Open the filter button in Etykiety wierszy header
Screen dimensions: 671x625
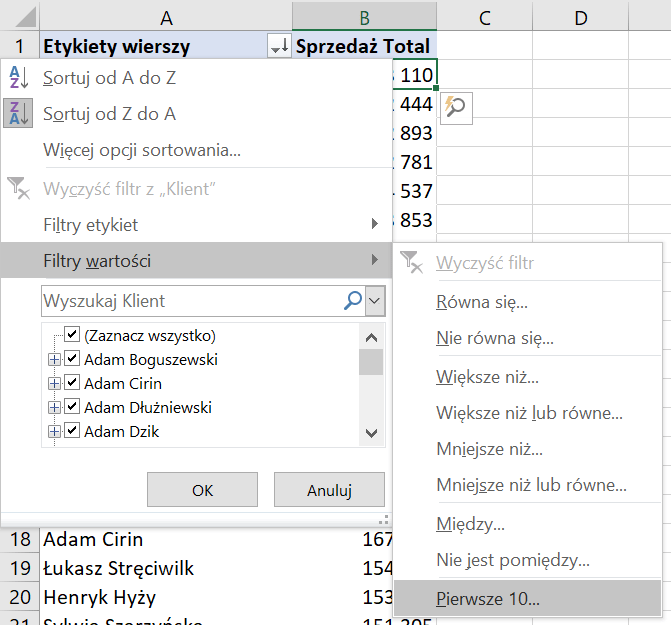(x=279, y=47)
